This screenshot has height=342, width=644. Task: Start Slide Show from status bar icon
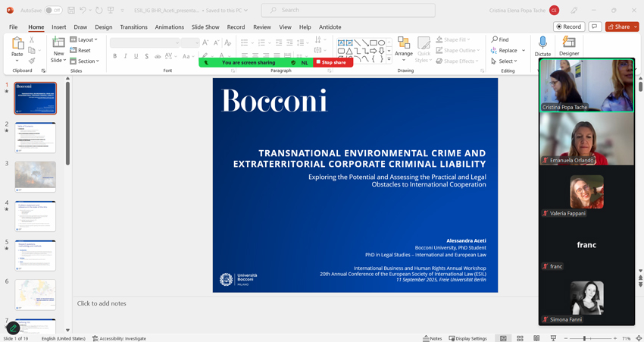(x=553, y=338)
